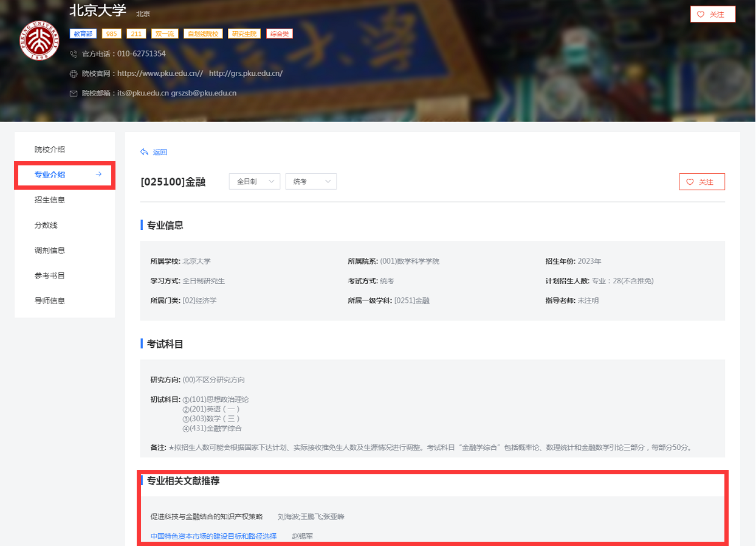The width and height of the screenshot is (756, 546).
Task: Click the 招生年份 value 2023年
Action: coord(589,261)
